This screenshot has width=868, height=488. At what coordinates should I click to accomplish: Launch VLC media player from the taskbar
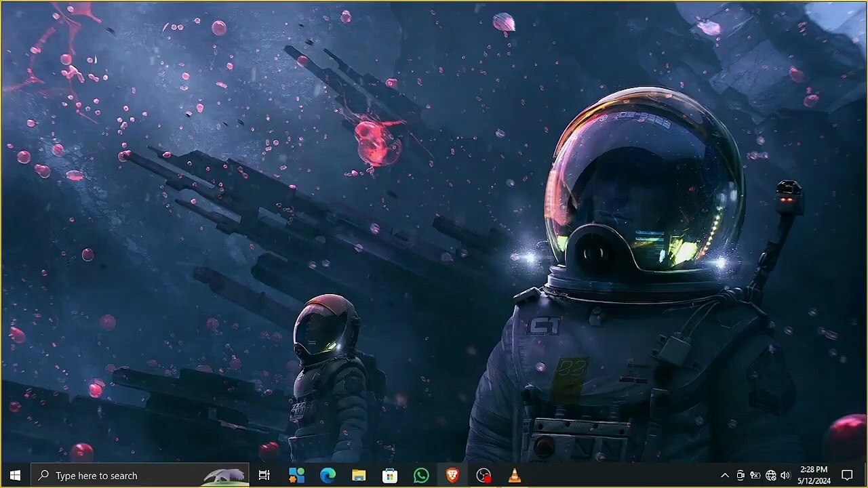[x=515, y=475]
